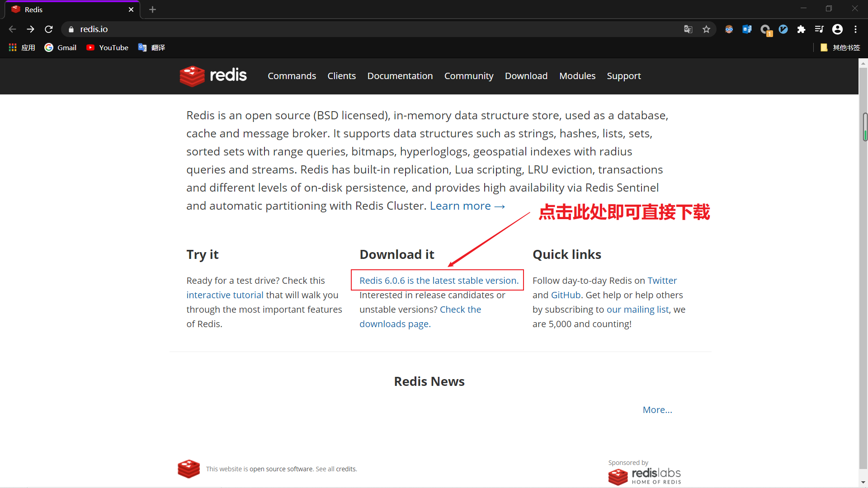Open the Chrome profile avatar icon
Image resolution: width=868 pixels, height=488 pixels.
point(837,29)
